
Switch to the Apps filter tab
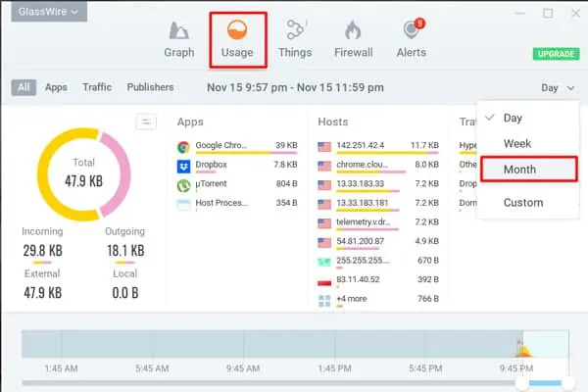(x=56, y=87)
